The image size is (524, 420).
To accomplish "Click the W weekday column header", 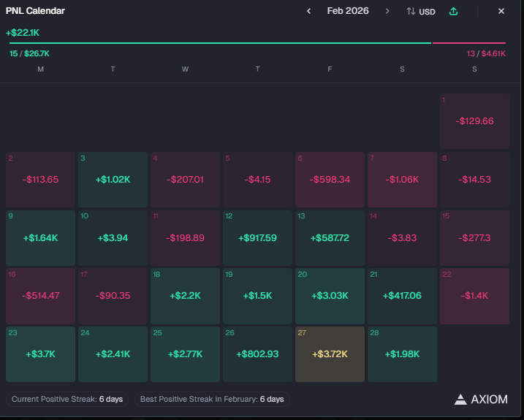I will (185, 69).
